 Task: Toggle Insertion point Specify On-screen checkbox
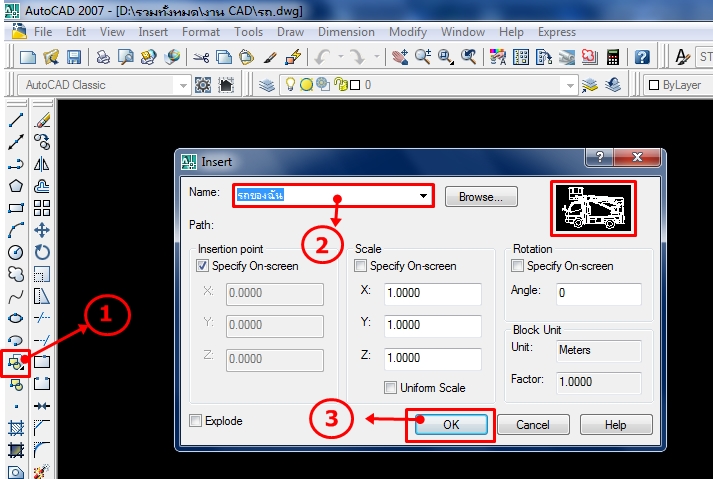[202, 266]
